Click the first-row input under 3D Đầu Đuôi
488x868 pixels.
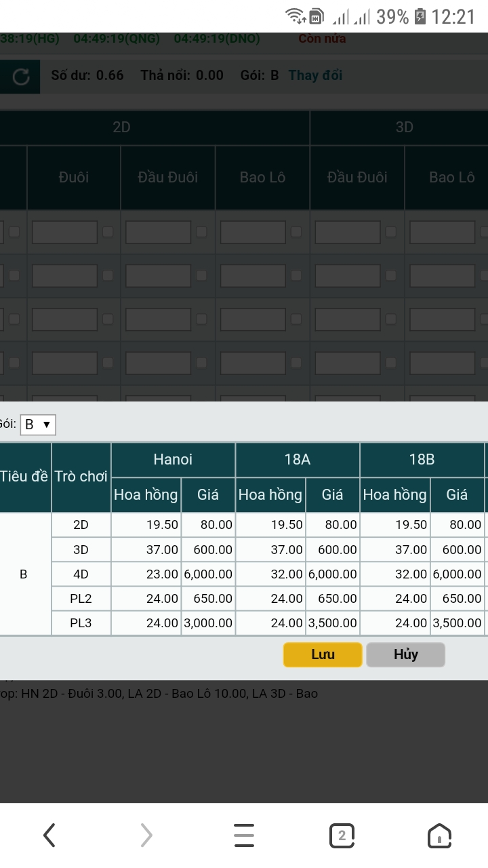348,232
